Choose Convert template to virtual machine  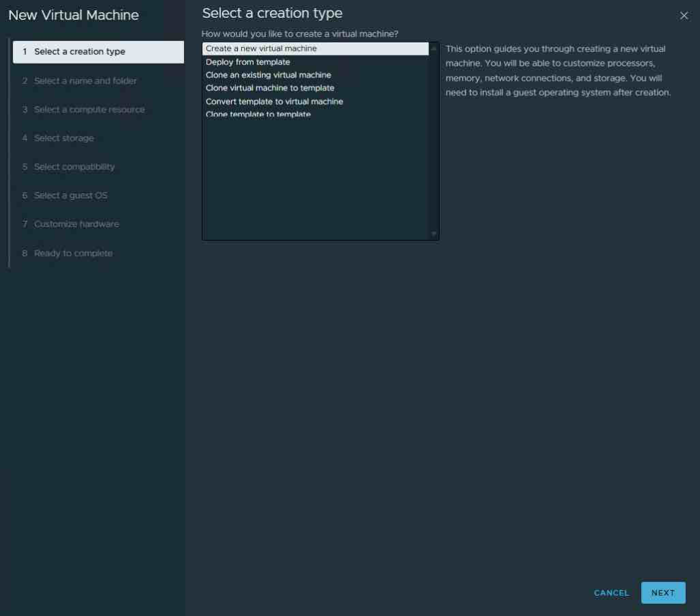point(274,101)
